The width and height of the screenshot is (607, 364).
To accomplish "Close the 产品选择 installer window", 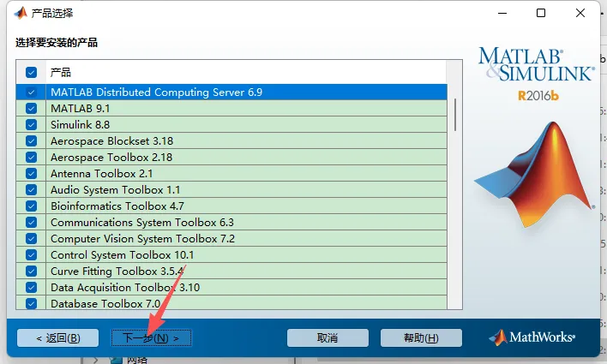I will pos(580,13).
